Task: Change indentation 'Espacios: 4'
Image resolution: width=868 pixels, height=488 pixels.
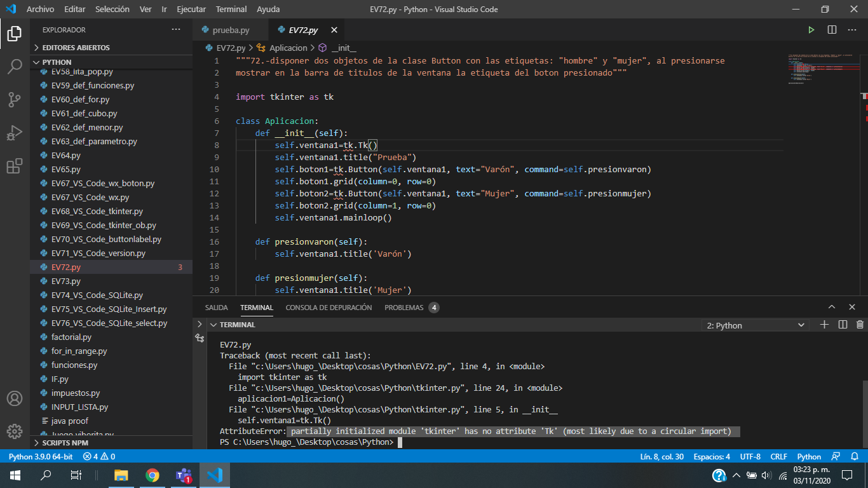Action: (x=712, y=456)
